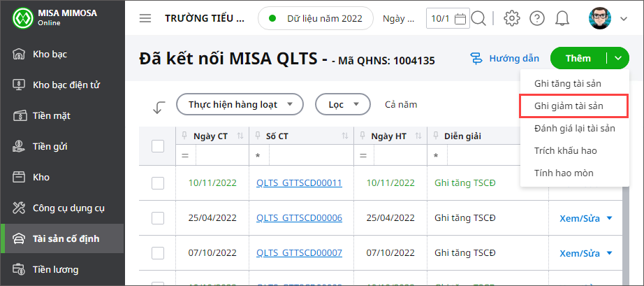Click the Cả năm period text
The height and width of the screenshot is (286, 644).
coord(401,105)
